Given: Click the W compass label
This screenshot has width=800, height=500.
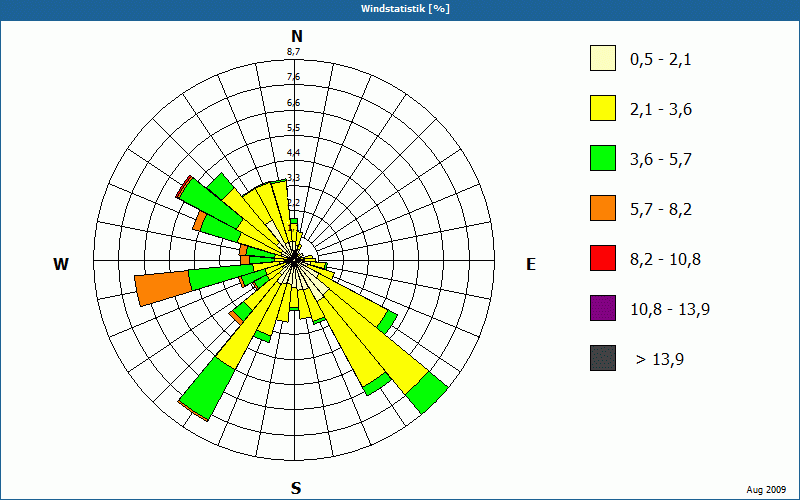Looking at the screenshot, I should click(x=61, y=264).
